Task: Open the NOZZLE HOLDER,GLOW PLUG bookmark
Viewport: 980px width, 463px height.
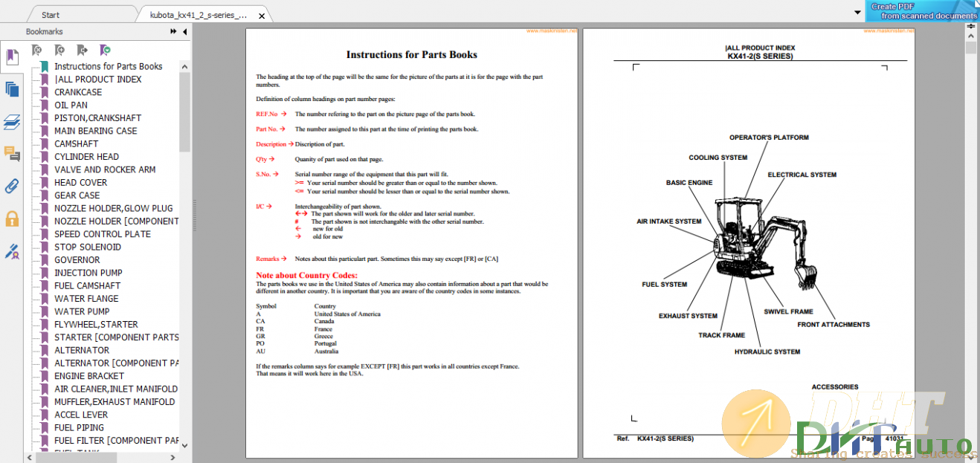Action: [x=113, y=208]
